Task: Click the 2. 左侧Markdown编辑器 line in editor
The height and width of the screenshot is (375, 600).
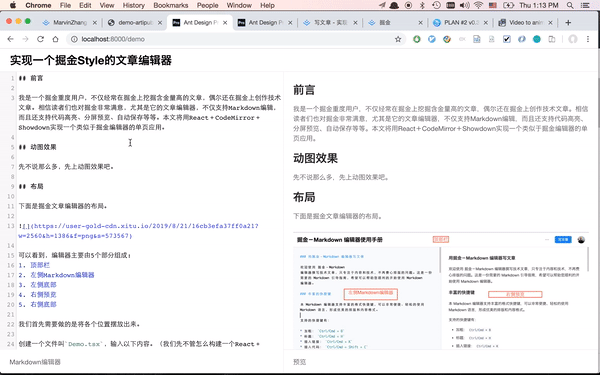Action: (x=56, y=275)
